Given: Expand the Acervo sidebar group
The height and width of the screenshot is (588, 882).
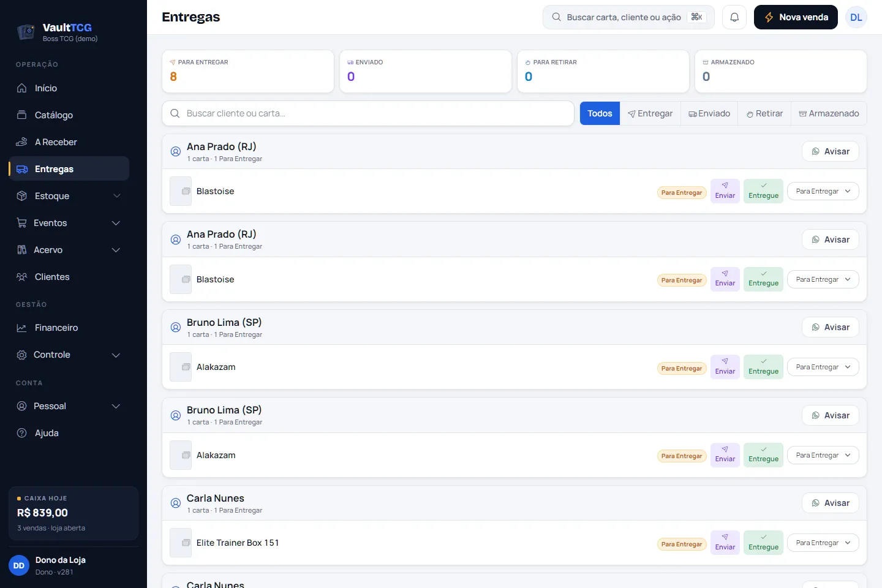Looking at the screenshot, I should tap(69, 250).
